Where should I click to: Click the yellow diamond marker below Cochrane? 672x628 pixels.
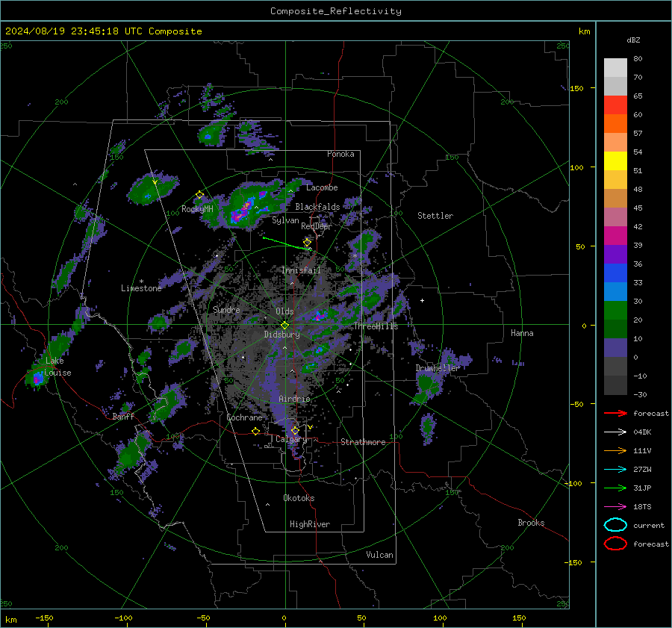click(x=255, y=431)
